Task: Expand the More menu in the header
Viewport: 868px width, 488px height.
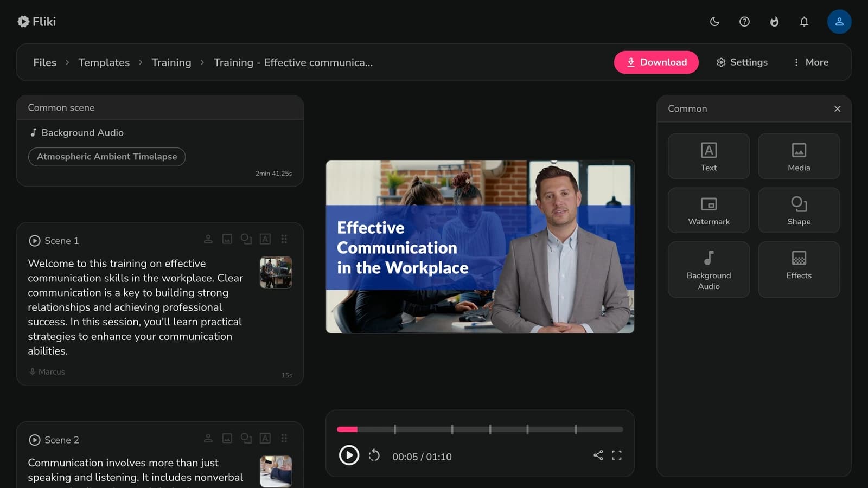Action: click(x=810, y=62)
